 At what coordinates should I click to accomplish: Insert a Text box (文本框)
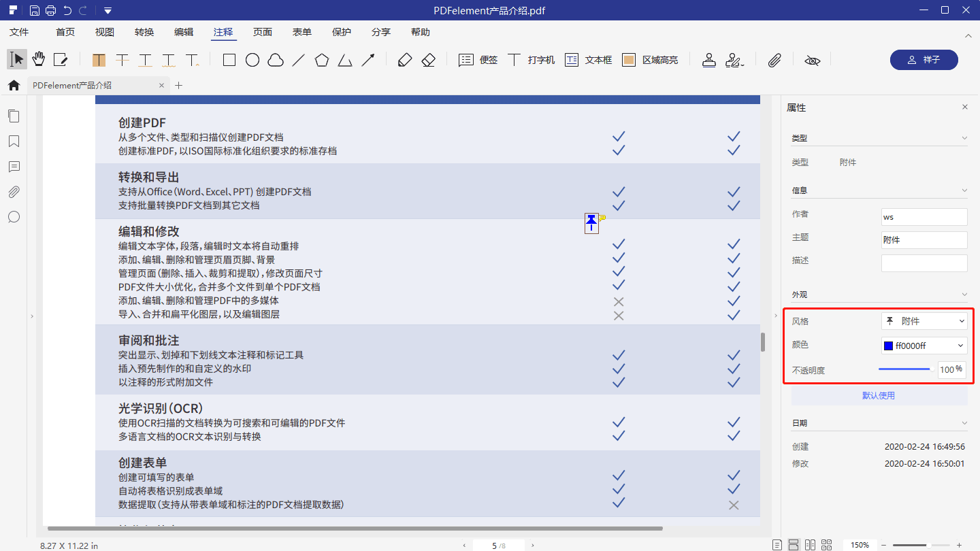[588, 60]
